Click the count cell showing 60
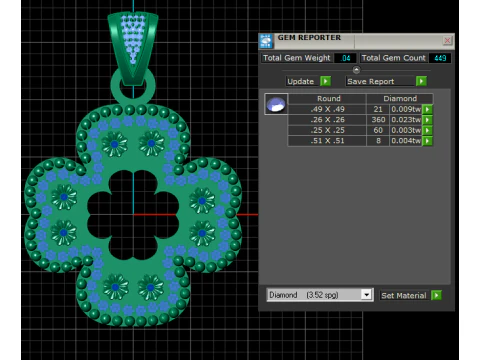The image size is (480, 360). [x=378, y=130]
